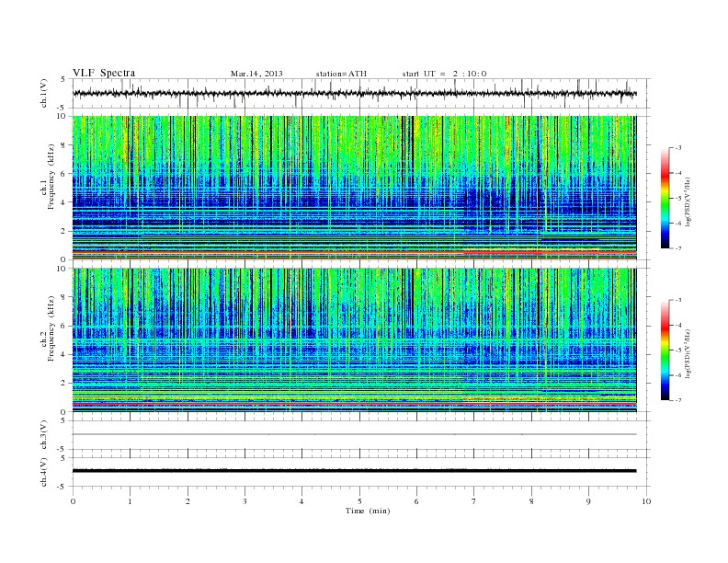The image size is (728, 563).
Task: Click the ch.2 colorbar "log(PSD)(V²/Hz)" label
Action: pos(688,354)
